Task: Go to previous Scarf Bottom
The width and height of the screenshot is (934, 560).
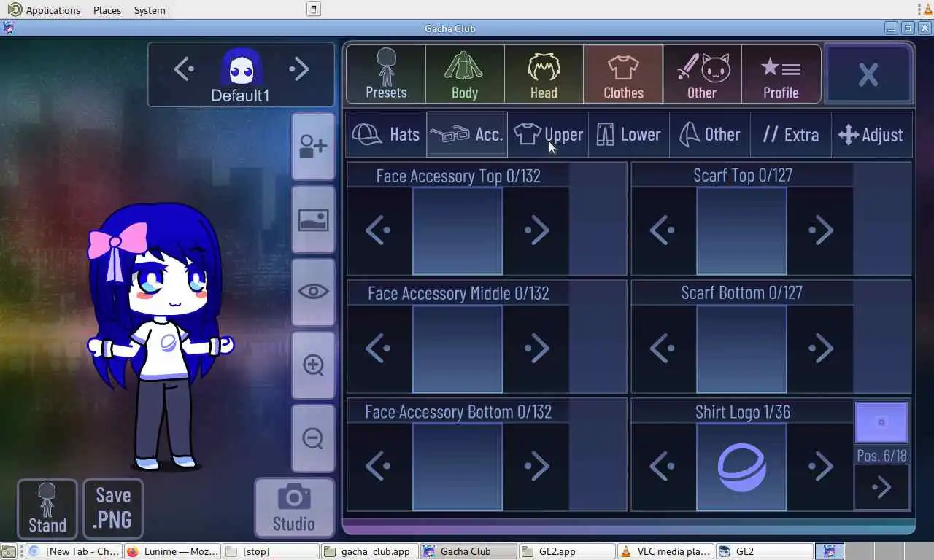Action: pos(663,349)
